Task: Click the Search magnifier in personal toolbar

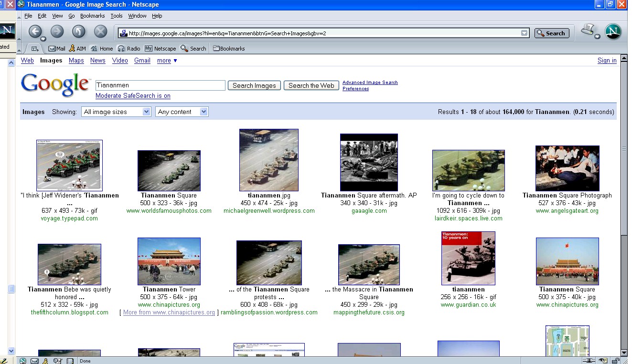Action: 193,49
